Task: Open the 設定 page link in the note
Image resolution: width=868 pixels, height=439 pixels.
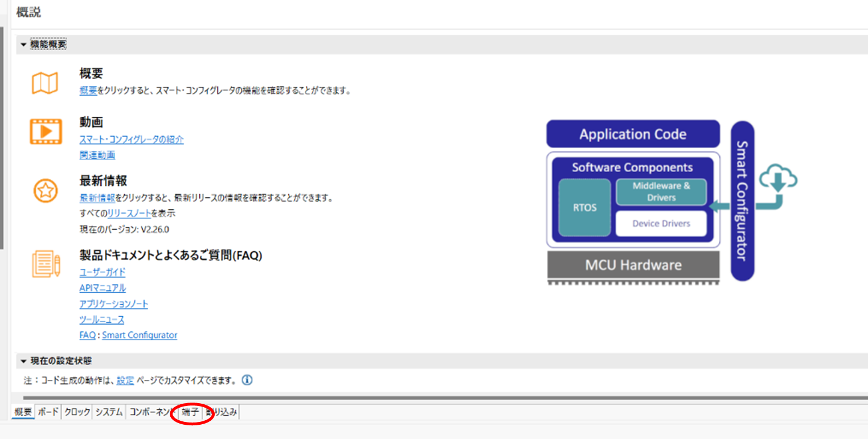Action: click(125, 380)
